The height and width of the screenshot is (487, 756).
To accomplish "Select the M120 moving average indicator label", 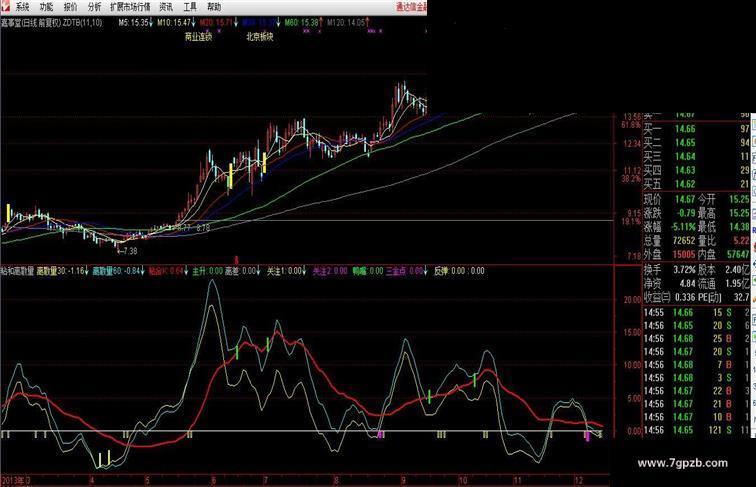I will point(346,21).
